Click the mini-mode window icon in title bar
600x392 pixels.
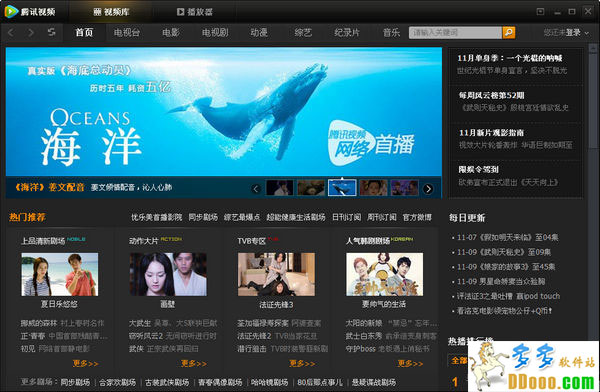540,11
